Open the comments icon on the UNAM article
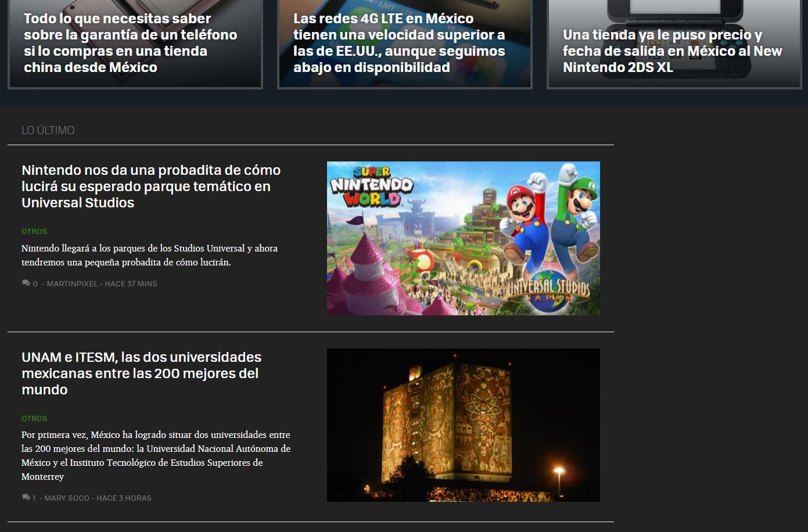This screenshot has width=808, height=532. point(26,498)
